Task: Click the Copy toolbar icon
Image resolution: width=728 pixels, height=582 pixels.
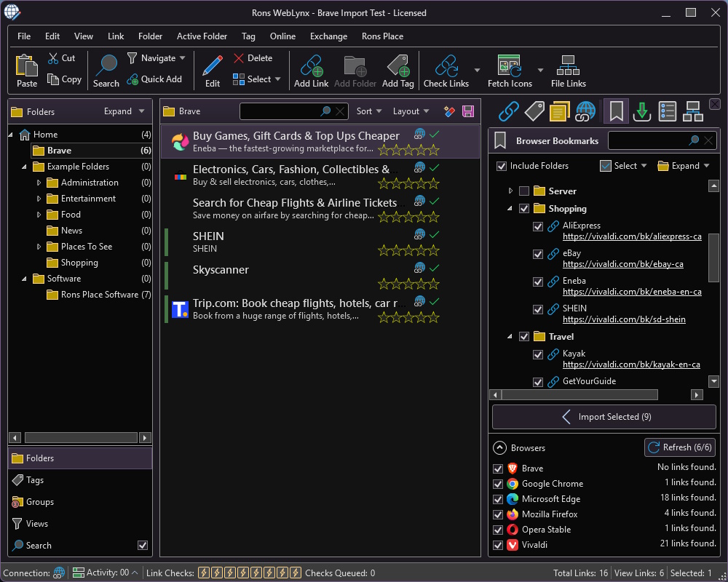Action: click(x=53, y=79)
